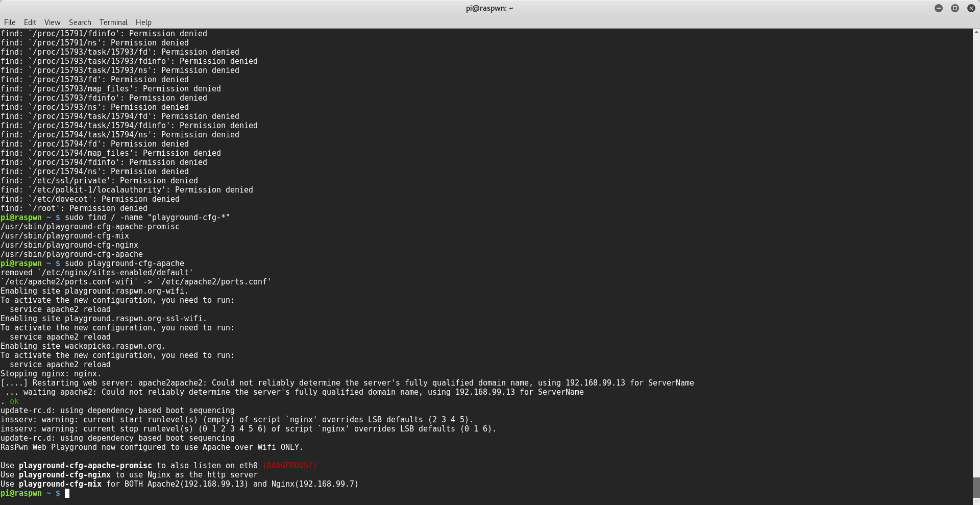Click the line Enabling site playground.raspwn.org-wifi.
The width and height of the screenshot is (980, 505).
click(94, 291)
